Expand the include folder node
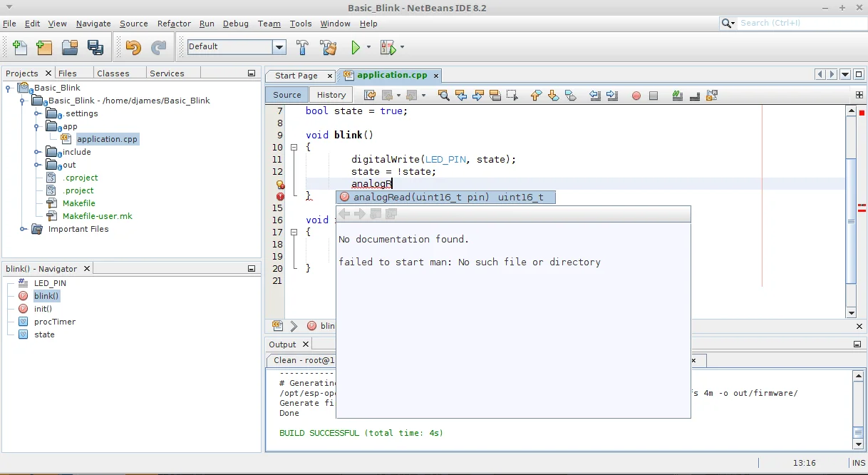 point(37,152)
